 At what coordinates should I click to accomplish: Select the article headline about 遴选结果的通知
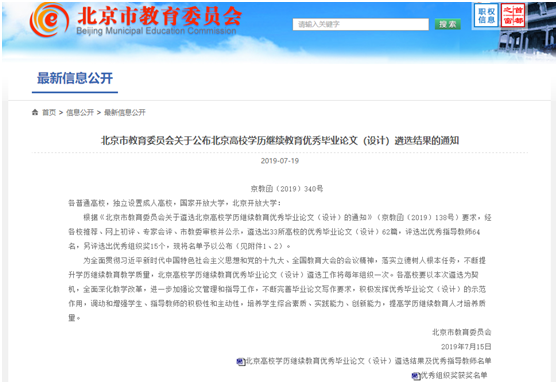280,141
